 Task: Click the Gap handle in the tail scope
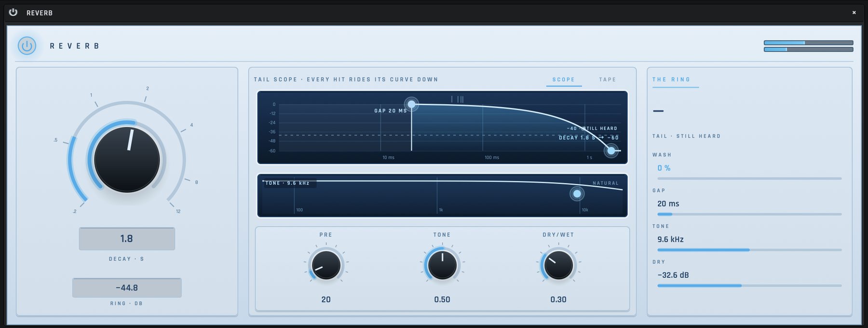coord(411,104)
